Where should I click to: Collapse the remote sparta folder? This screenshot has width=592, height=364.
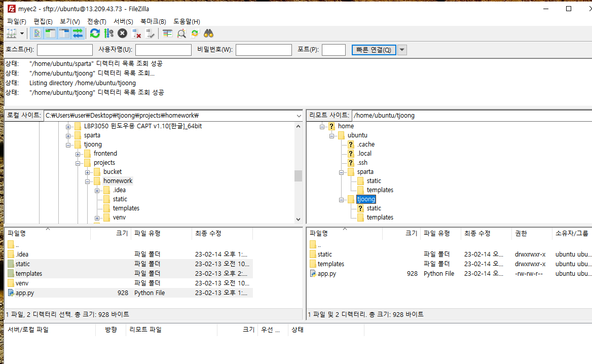(x=341, y=172)
